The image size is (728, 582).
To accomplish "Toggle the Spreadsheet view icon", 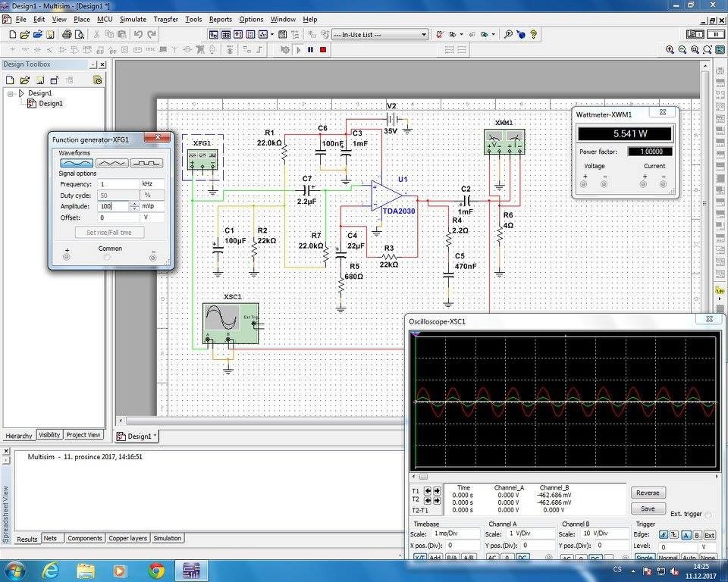I will tap(226, 34).
